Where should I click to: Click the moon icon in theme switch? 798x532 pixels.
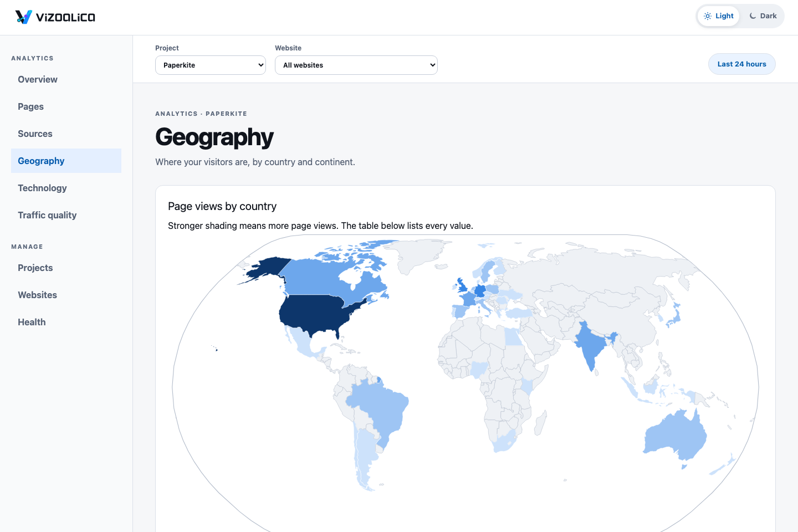click(753, 16)
